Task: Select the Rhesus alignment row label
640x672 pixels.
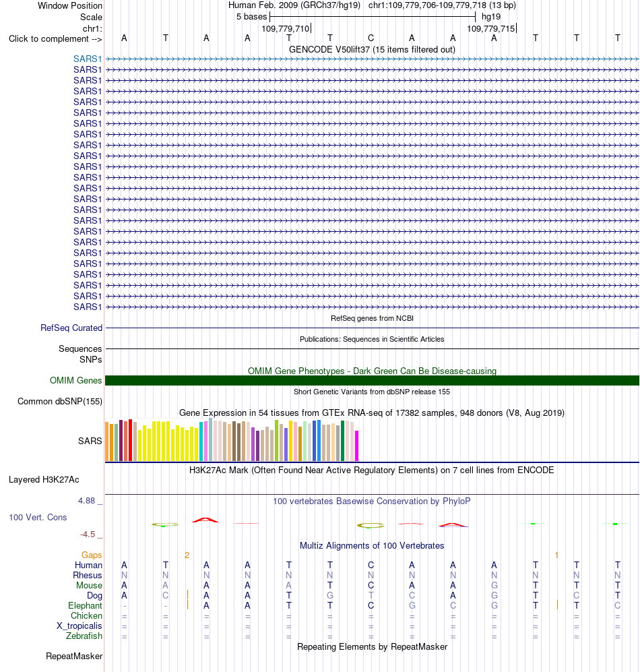Action: [x=88, y=575]
